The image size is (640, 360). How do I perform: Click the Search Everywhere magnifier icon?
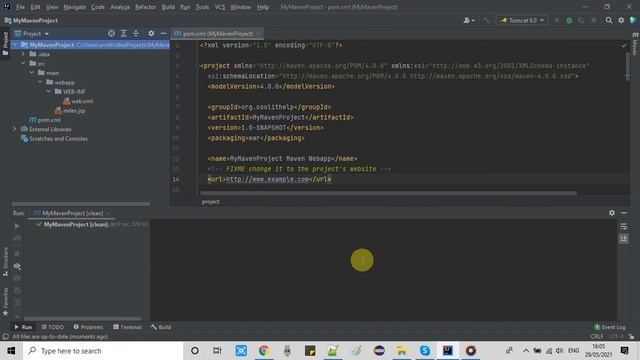609,20
